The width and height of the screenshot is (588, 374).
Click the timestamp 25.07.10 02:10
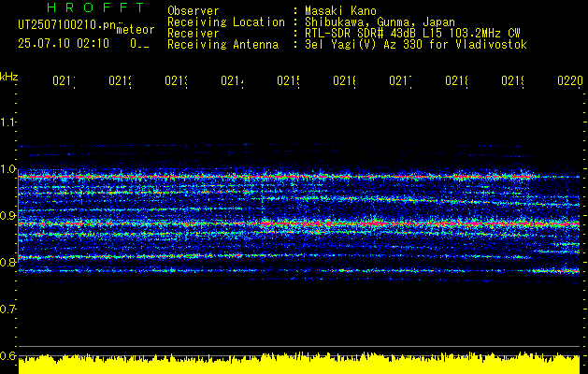point(64,44)
